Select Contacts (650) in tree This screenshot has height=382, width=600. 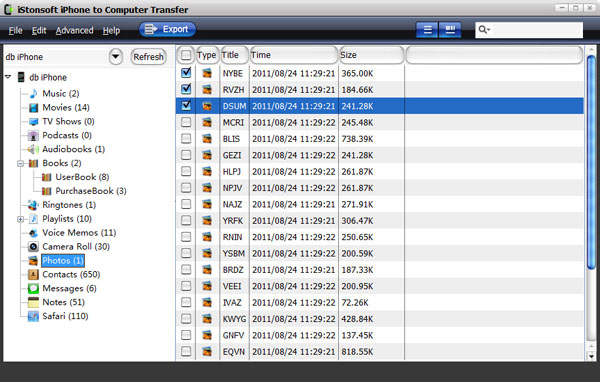click(x=71, y=275)
